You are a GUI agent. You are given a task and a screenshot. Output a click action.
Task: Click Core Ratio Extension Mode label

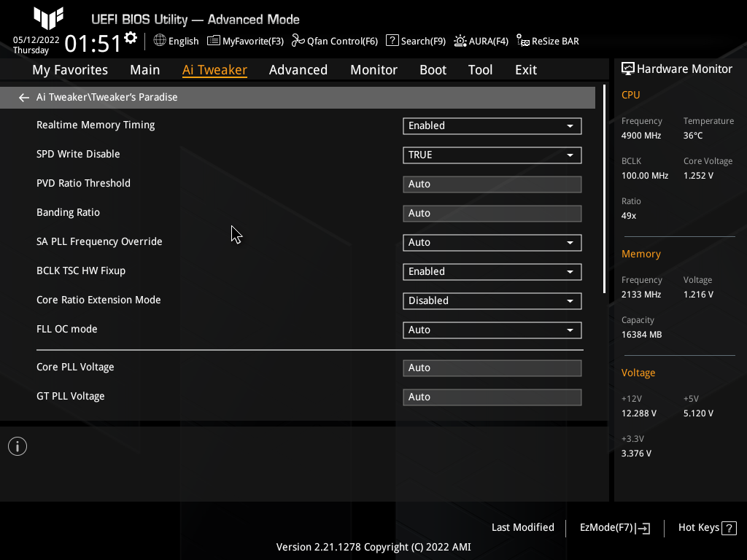98,300
